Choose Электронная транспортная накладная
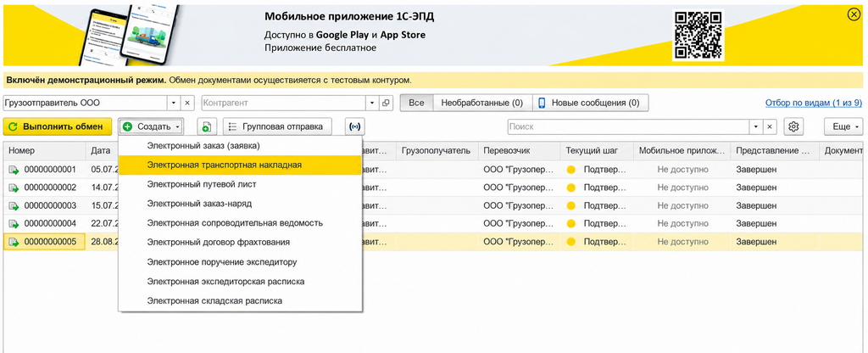Image resolution: width=868 pixels, height=353 pixels. [240, 165]
